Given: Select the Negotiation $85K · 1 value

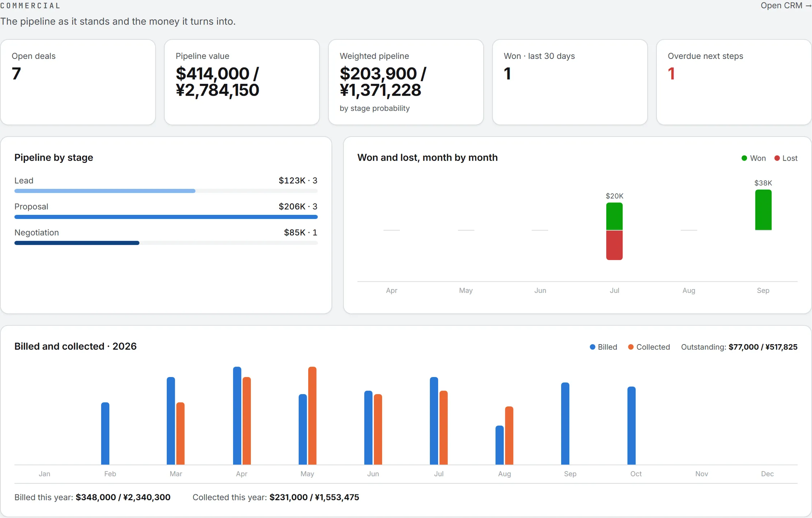Looking at the screenshot, I should point(300,232).
